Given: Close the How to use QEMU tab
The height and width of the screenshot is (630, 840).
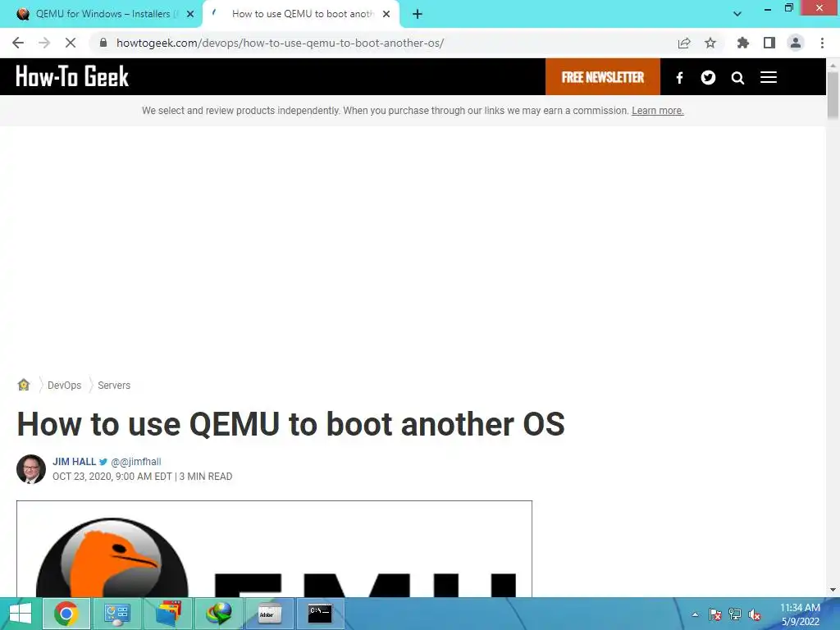Looking at the screenshot, I should (386, 15).
